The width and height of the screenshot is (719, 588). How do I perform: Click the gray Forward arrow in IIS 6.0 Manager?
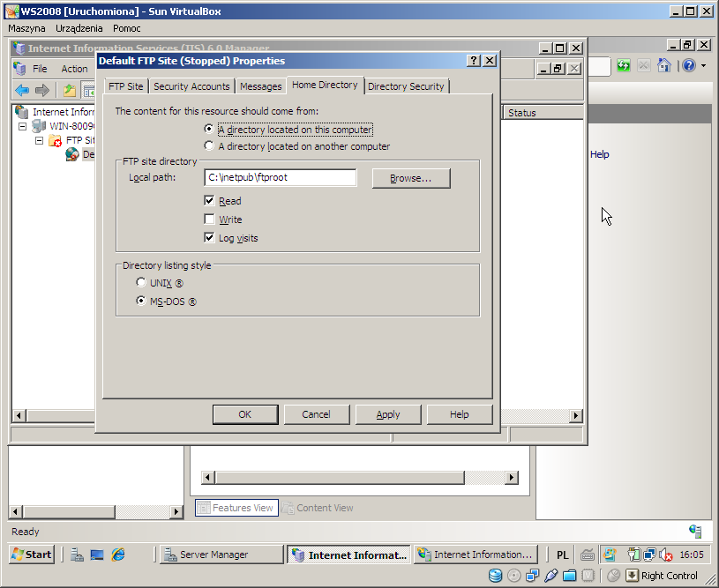[42, 90]
